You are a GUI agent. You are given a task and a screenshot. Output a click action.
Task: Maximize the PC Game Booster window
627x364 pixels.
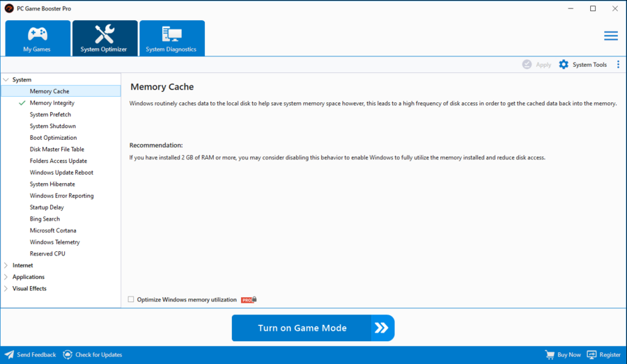[593, 8]
